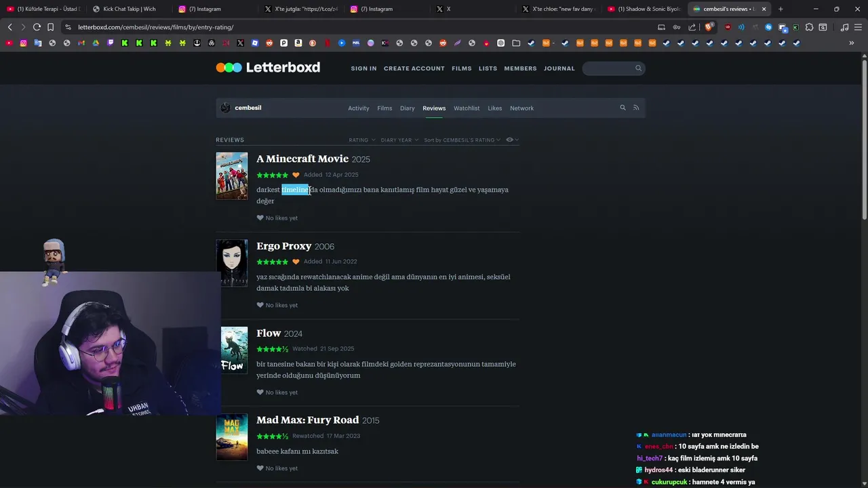
Task: Select the Reviews tab
Action: pyautogui.click(x=434, y=108)
